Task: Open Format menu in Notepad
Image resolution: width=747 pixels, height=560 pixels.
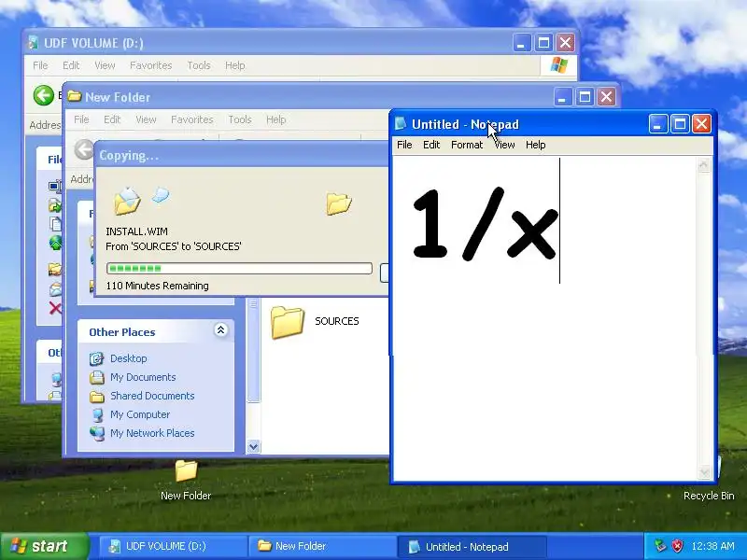Action: (x=466, y=145)
